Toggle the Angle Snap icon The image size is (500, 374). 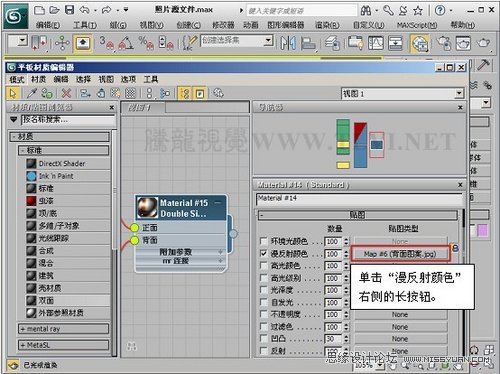tap(126, 43)
